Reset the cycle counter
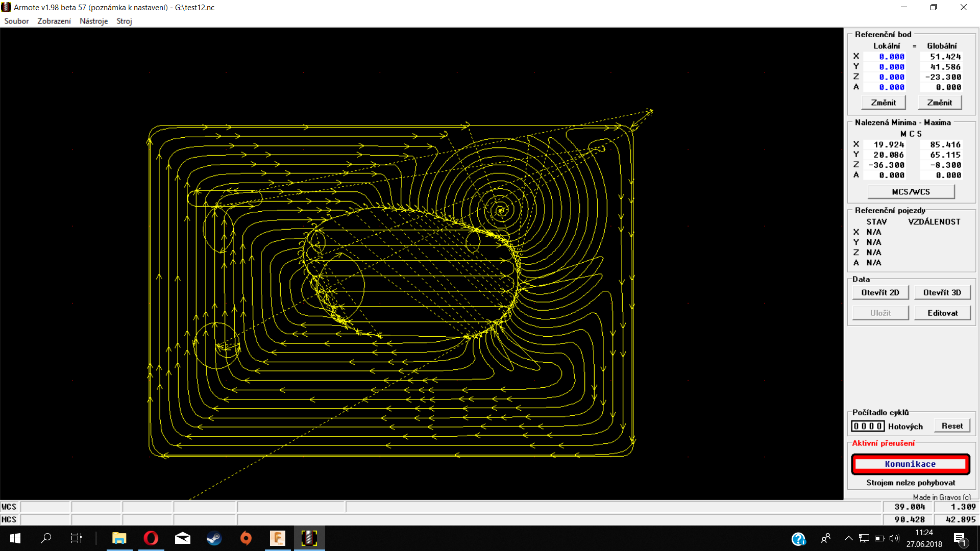 [951, 426]
